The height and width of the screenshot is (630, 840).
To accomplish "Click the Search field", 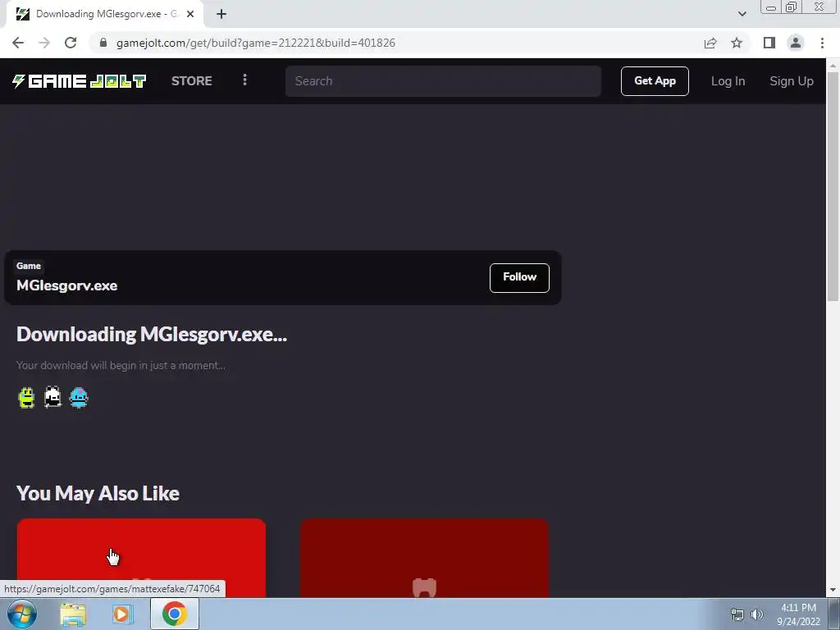I will (x=443, y=81).
